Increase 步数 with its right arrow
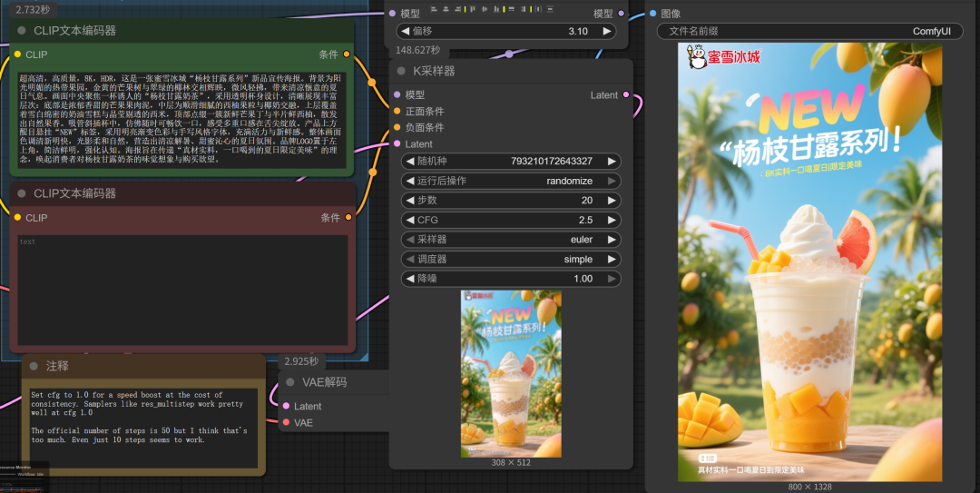 coord(612,201)
